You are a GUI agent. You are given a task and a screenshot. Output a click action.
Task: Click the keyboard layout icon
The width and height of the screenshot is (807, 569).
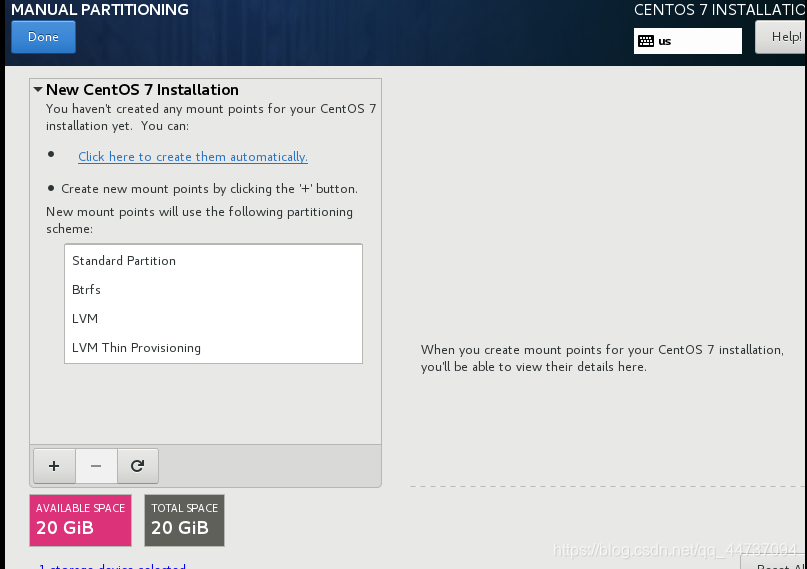pos(646,41)
